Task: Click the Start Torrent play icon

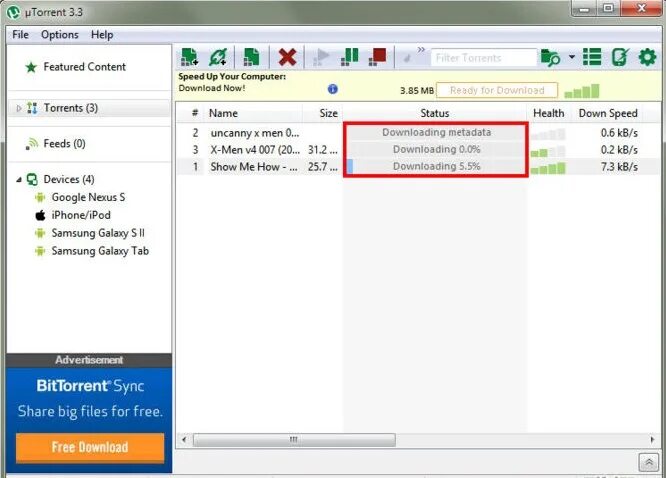Action: [x=321, y=57]
